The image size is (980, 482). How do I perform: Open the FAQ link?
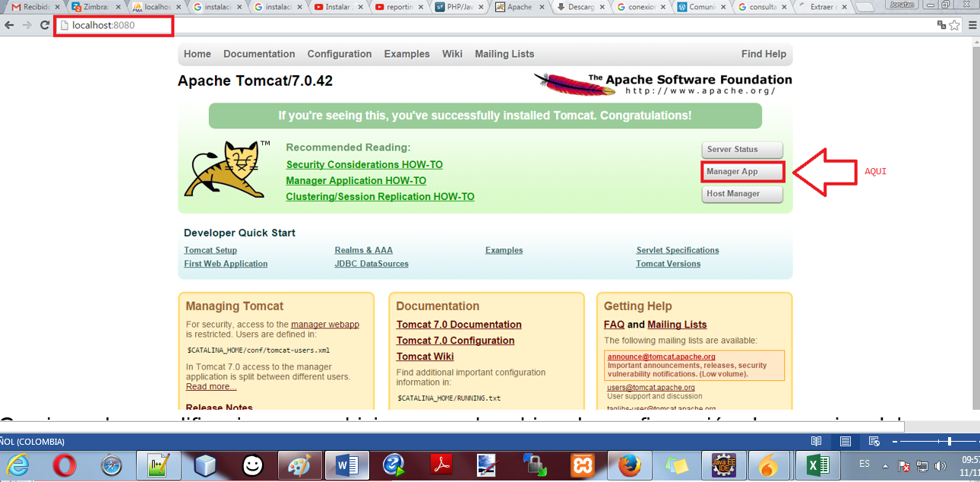tap(615, 325)
